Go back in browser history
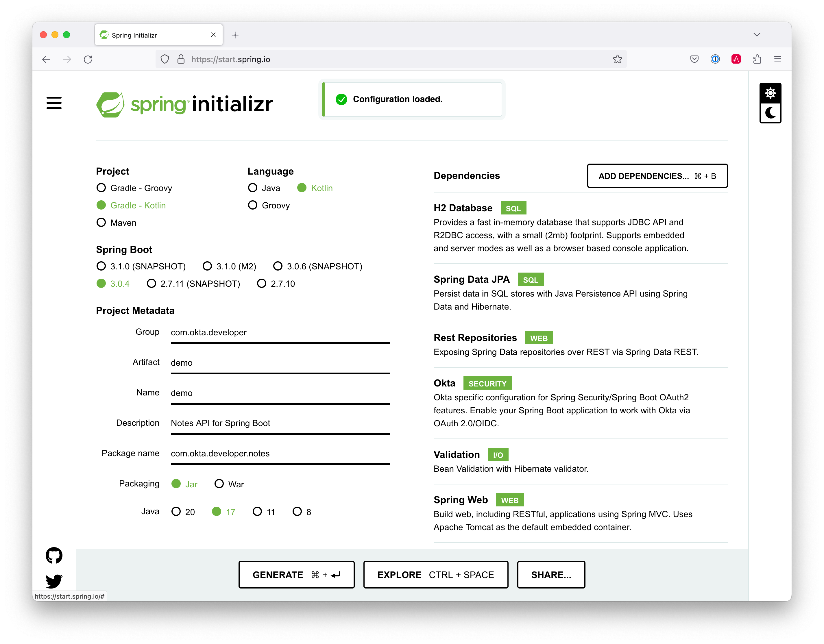Screen dimensions: 824x644 pos(46,59)
